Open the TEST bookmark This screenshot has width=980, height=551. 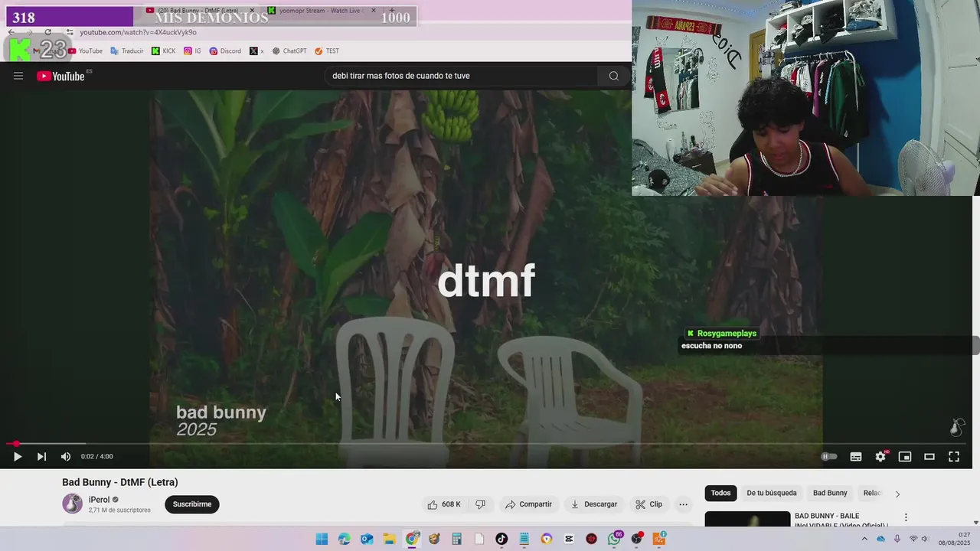(327, 51)
